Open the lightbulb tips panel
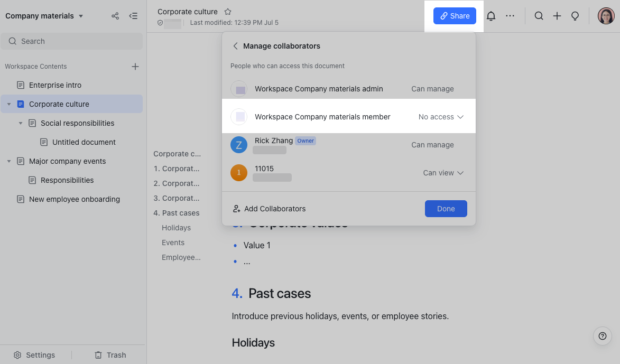The height and width of the screenshot is (364, 620). click(575, 16)
